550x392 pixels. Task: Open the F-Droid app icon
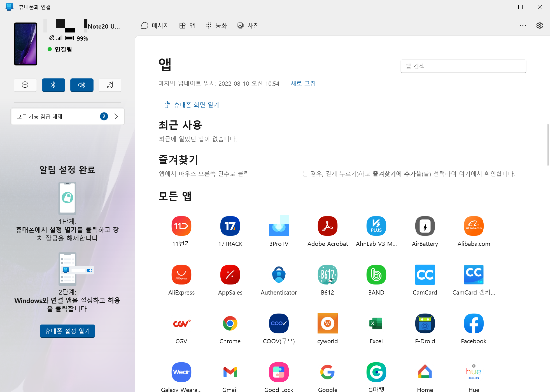(425, 323)
